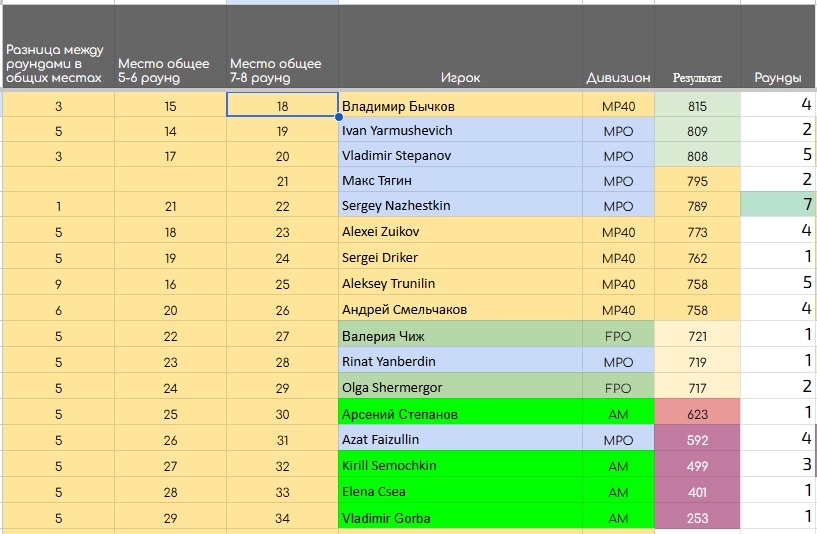This screenshot has height=534, width=817.
Task: Click the selected cell with value 18
Action: [x=282, y=105]
